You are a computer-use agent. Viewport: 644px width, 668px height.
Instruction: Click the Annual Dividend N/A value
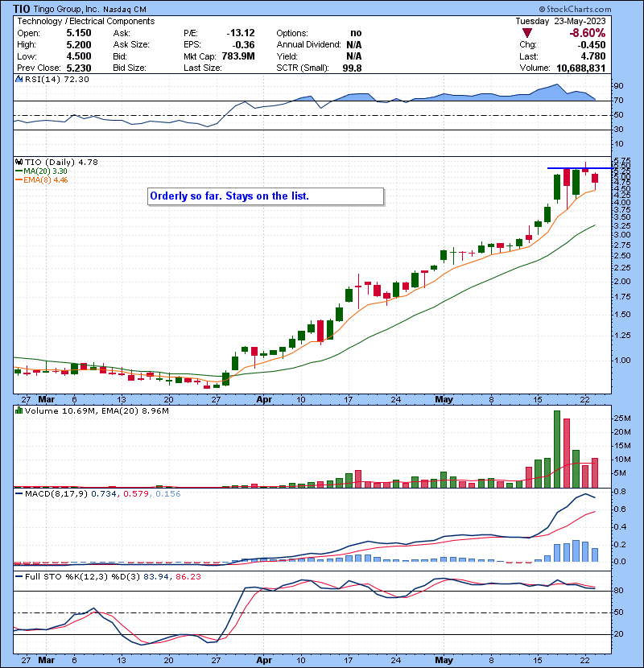(353, 45)
